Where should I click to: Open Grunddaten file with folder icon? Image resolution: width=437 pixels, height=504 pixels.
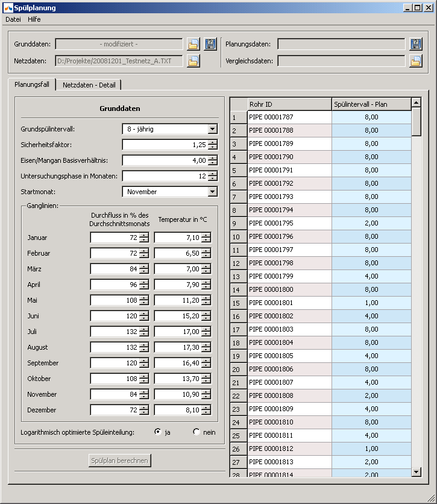coord(193,44)
